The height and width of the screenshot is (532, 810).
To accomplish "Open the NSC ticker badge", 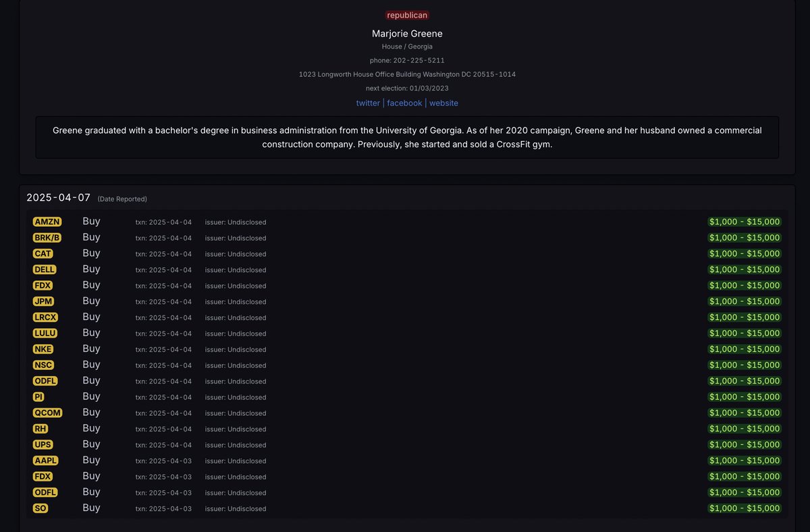I will pos(43,365).
